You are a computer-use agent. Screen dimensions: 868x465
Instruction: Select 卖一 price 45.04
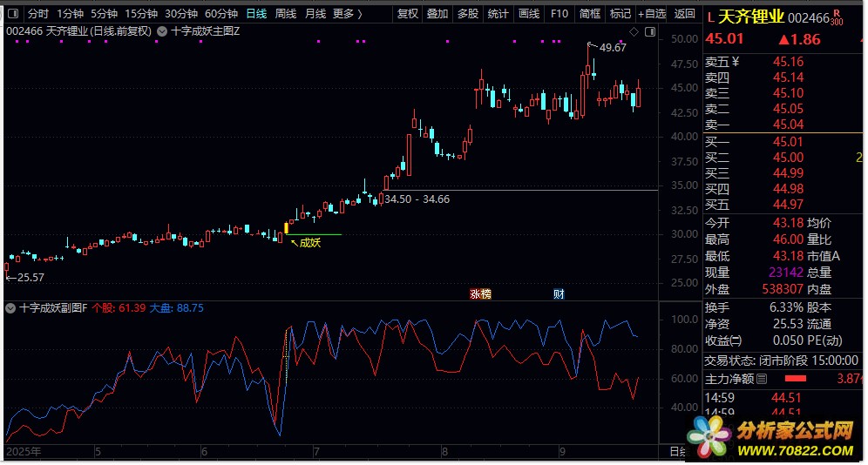click(x=788, y=125)
